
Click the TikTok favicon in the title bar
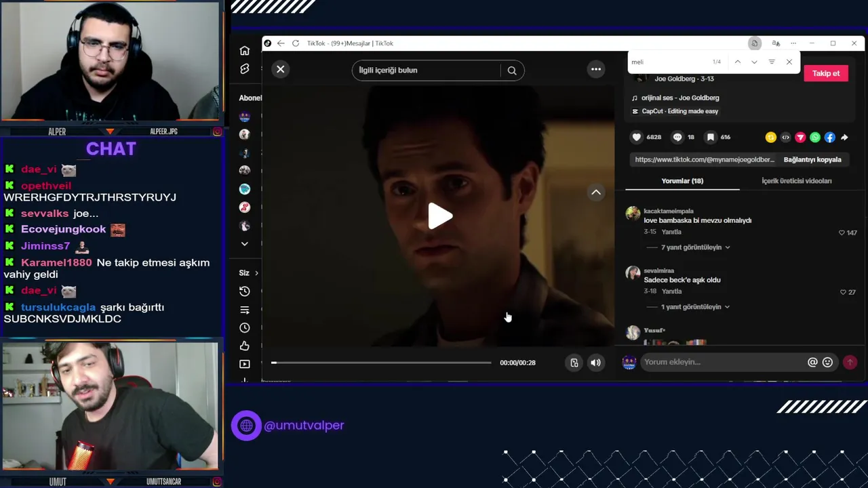click(x=268, y=43)
